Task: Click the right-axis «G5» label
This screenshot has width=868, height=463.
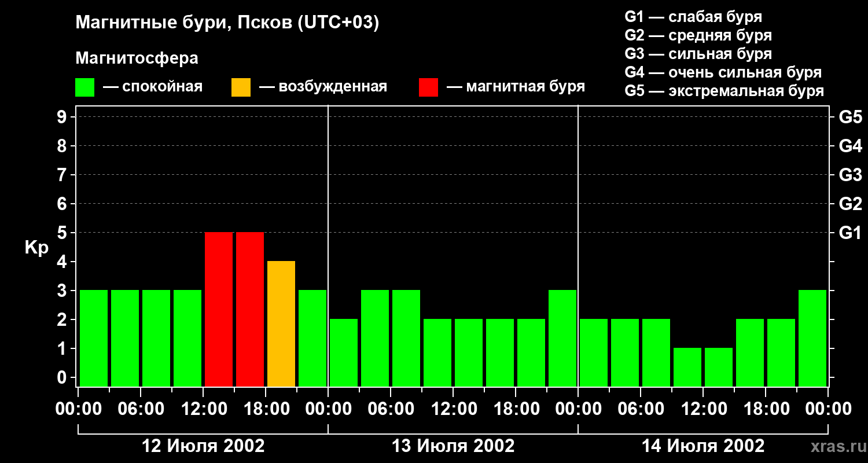Action: 851,117
